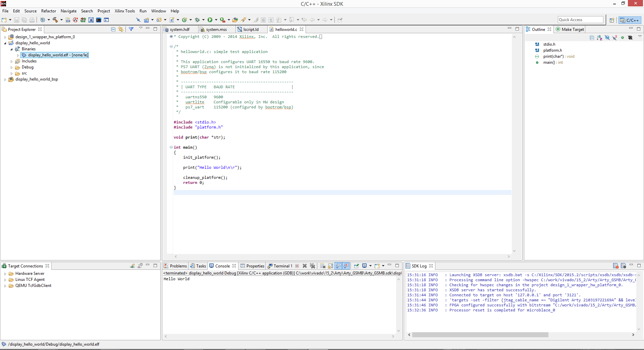The image size is (644, 350).
Task: Click the Open Perspective icon
Action: point(612,20)
